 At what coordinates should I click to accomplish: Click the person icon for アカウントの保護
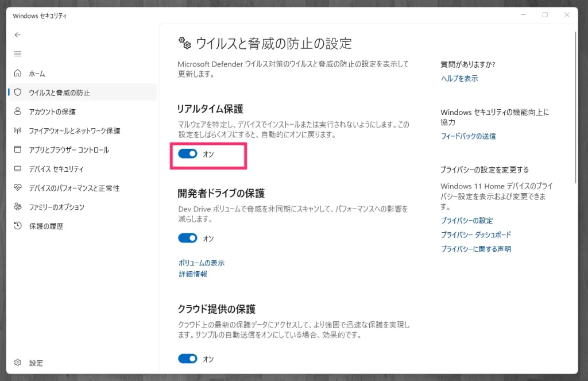[18, 111]
